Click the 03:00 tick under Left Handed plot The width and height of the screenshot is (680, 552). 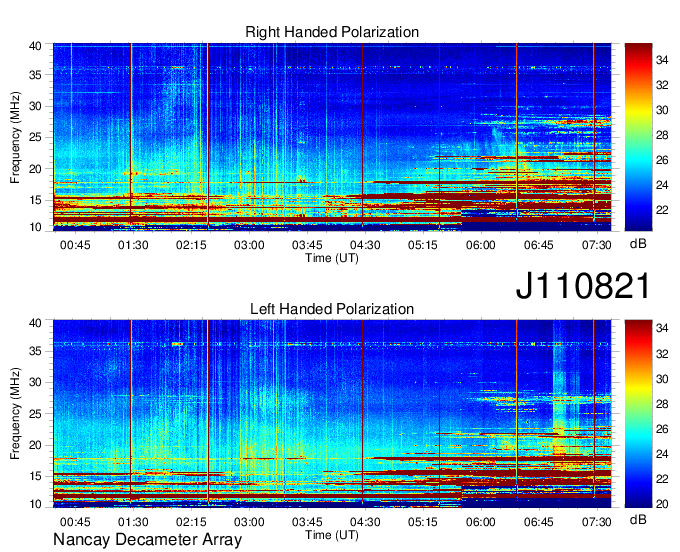249,522
